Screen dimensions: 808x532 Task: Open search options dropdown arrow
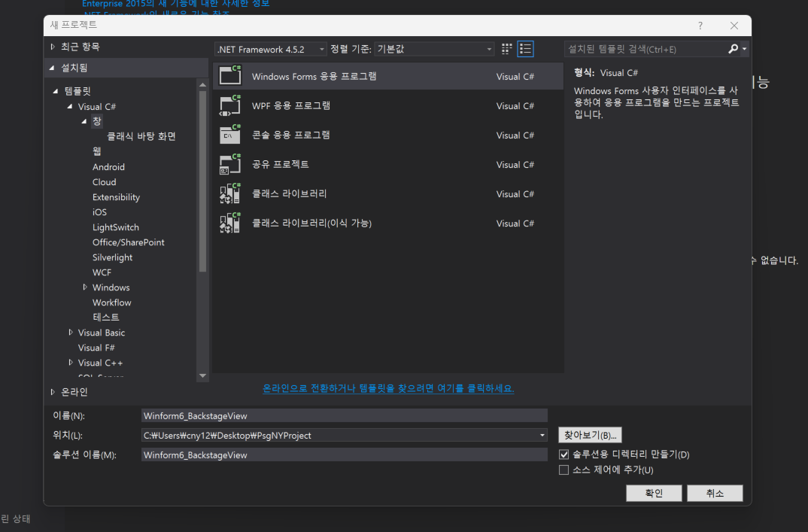pos(744,49)
